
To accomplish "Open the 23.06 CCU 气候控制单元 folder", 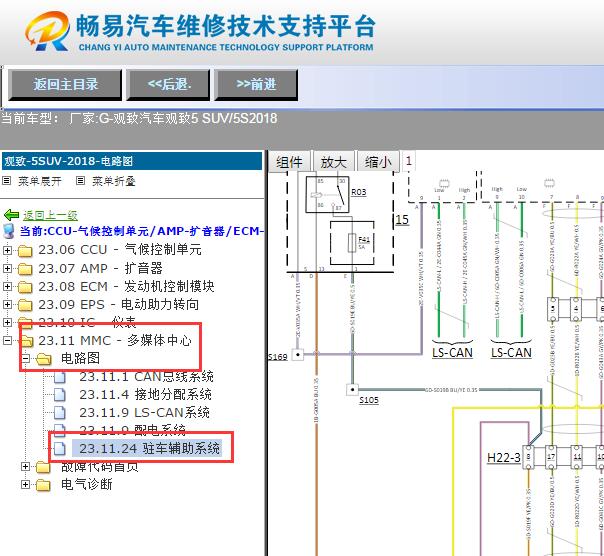I will [x=120, y=250].
